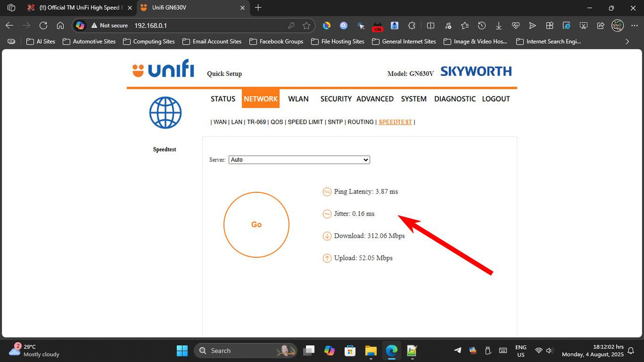Open the Automotive Sites bookmarks folder

click(x=89, y=42)
